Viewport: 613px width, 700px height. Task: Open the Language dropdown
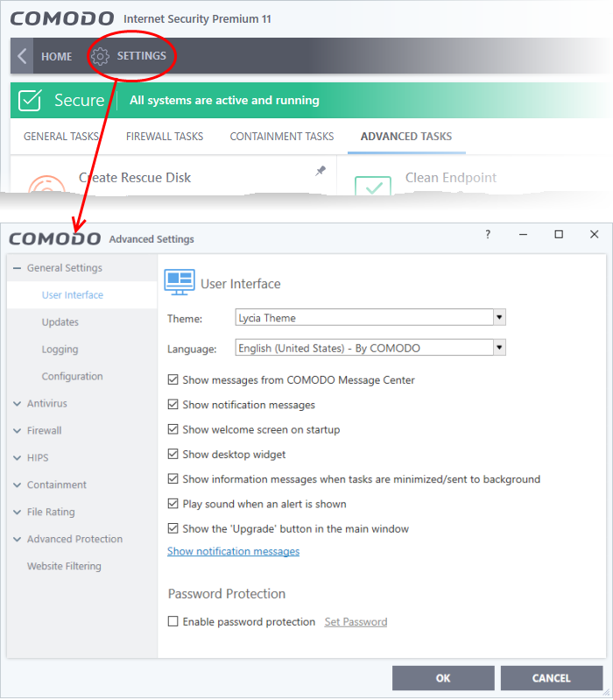(500, 347)
